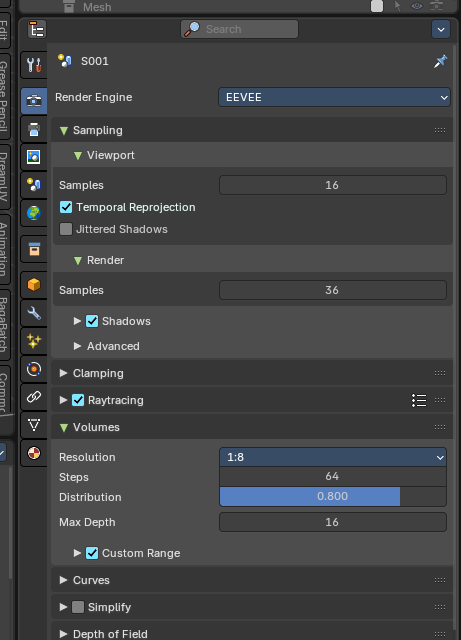The height and width of the screenshot is (640, 461).
Task: Expand the Simplify panel
Action: tap(63, 607)
